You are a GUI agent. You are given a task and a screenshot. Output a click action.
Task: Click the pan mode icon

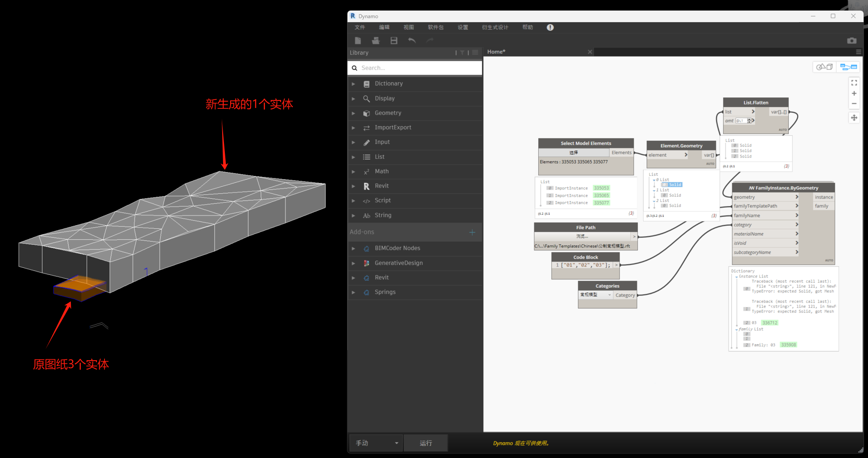854,118
